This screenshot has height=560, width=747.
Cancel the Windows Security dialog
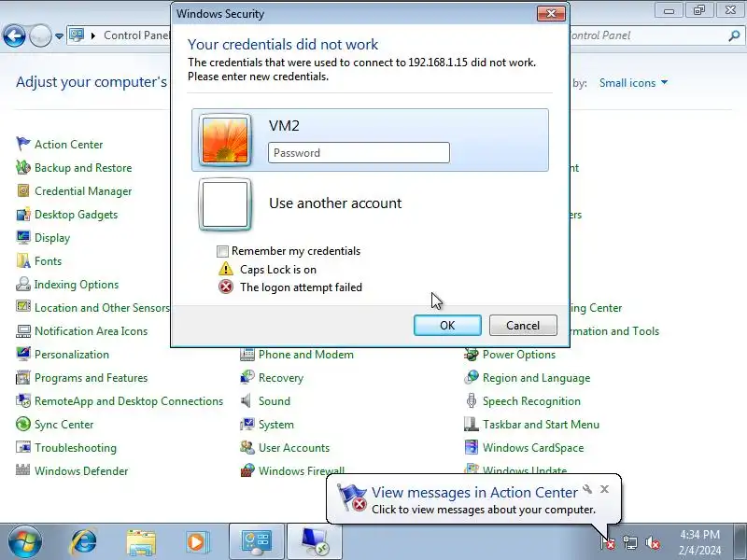[523, 325]
